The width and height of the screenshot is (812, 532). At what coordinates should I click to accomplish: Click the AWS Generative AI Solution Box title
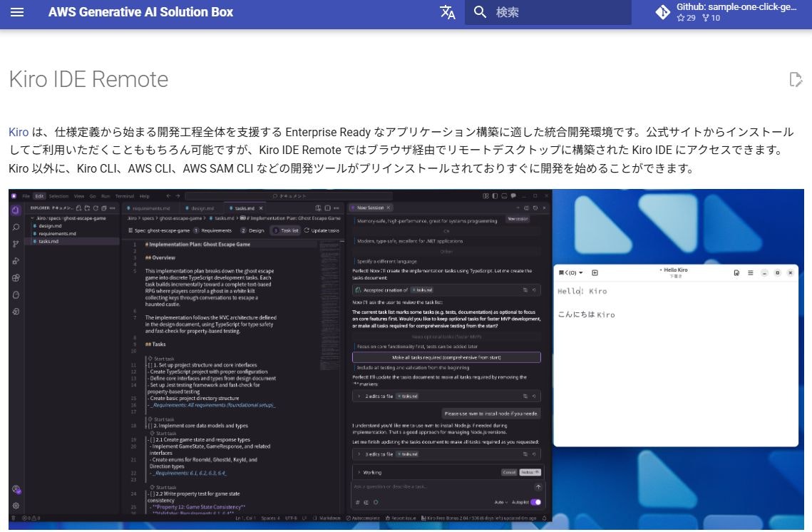click(140, 12)
